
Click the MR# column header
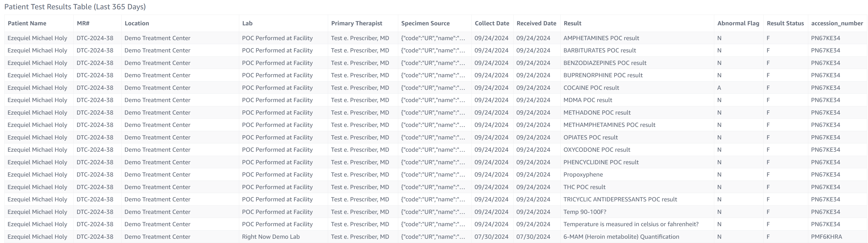pyautogui.click(x=83, y=23)
